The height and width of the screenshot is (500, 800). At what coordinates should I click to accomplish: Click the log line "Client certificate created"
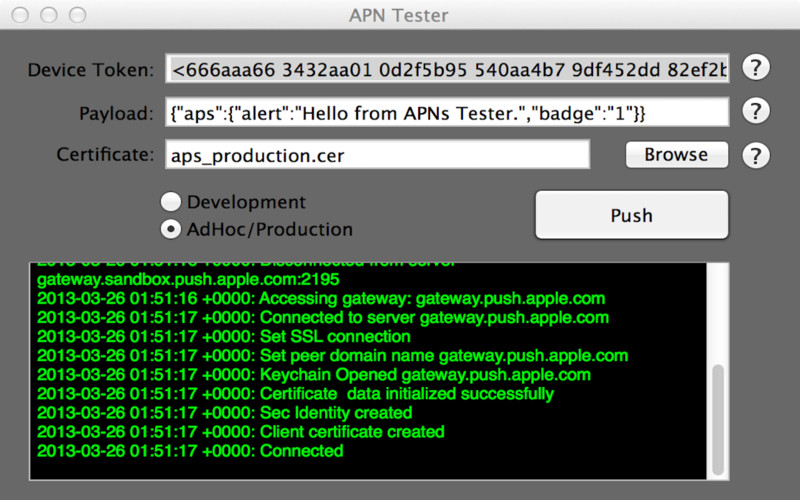[x=241, y=432]
